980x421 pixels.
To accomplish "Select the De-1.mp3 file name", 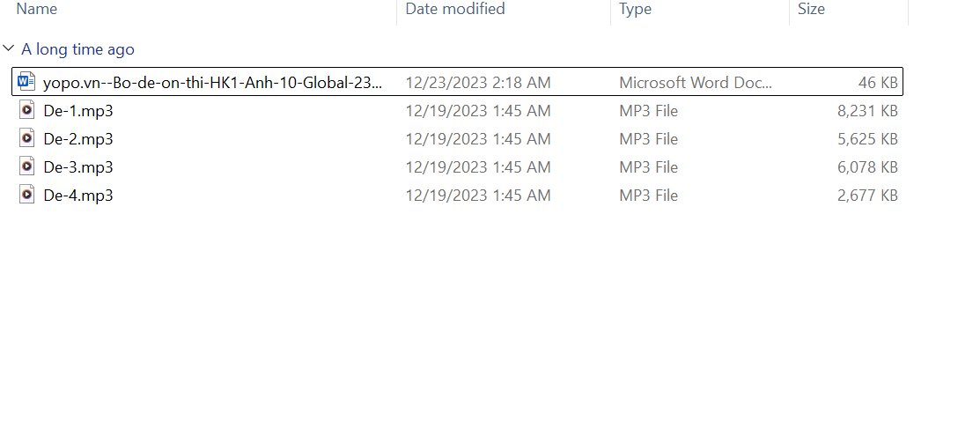I will coord(78,111).
